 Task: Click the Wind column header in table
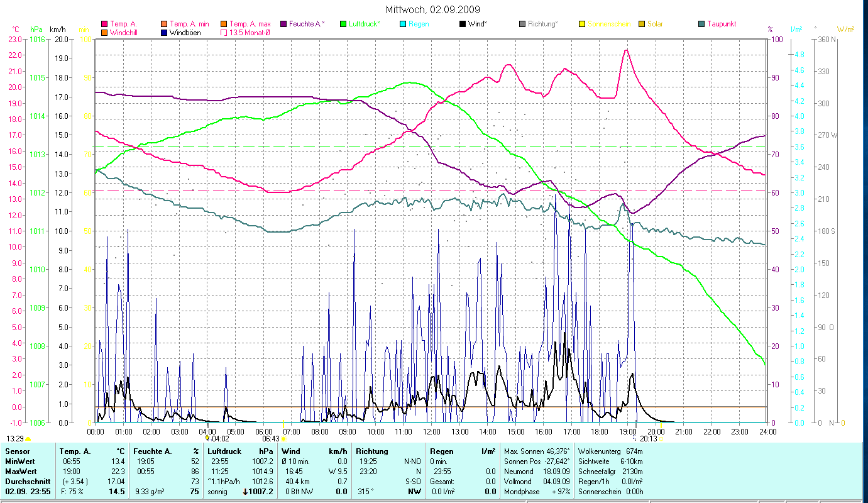coord(291,451)
